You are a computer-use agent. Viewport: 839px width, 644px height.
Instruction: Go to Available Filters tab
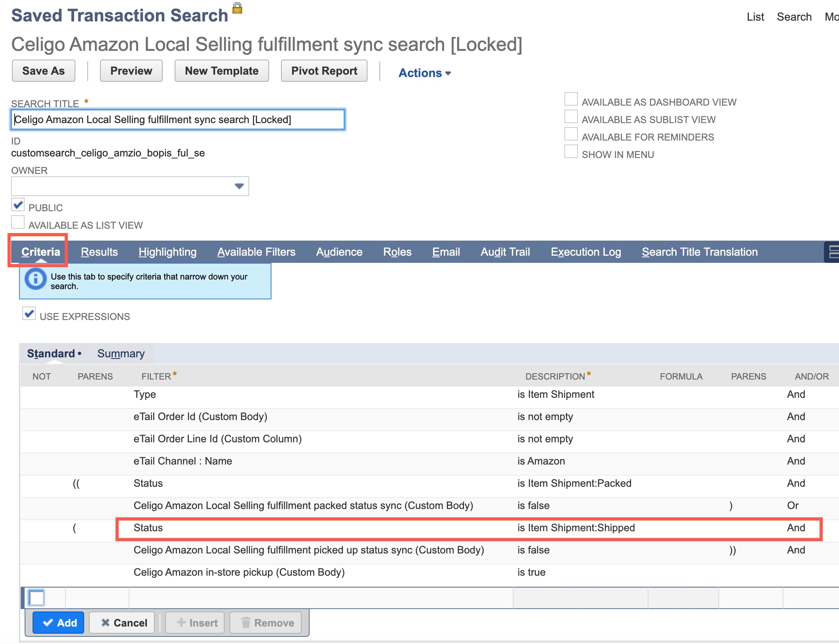tap(256, 252)
